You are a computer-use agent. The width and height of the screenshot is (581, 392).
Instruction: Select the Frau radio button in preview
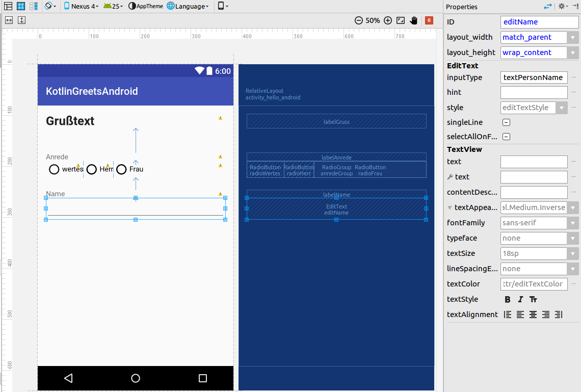pos(121,169)
